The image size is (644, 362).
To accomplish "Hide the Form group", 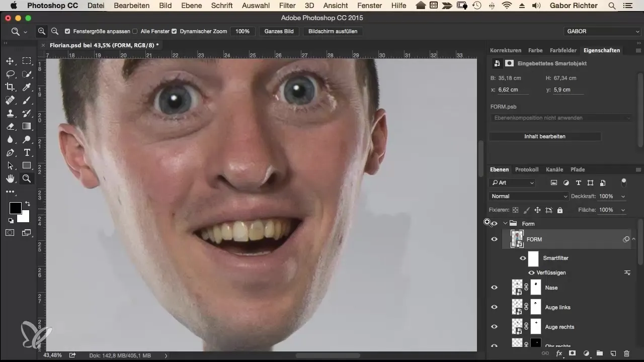I will 494,224.
